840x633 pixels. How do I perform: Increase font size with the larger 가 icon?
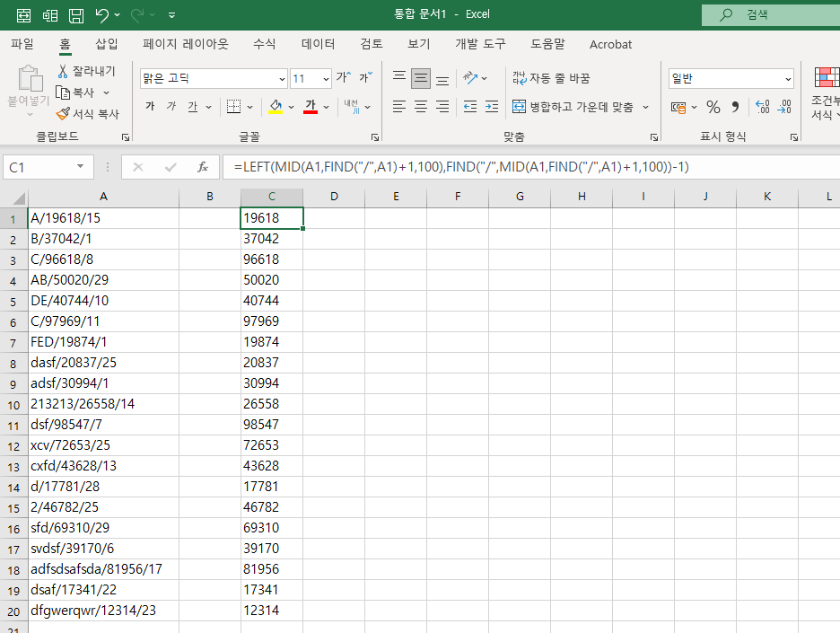point(344,78)
